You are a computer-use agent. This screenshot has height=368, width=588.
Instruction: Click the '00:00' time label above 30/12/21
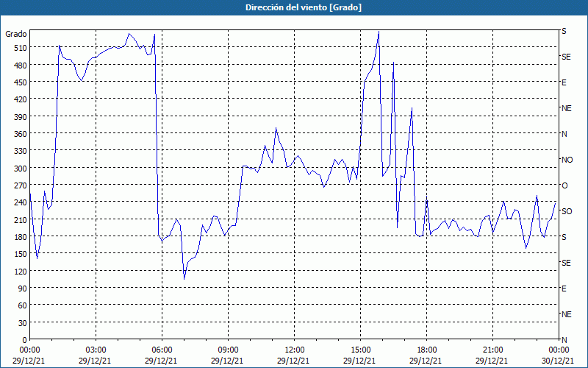tap(559, 350)
